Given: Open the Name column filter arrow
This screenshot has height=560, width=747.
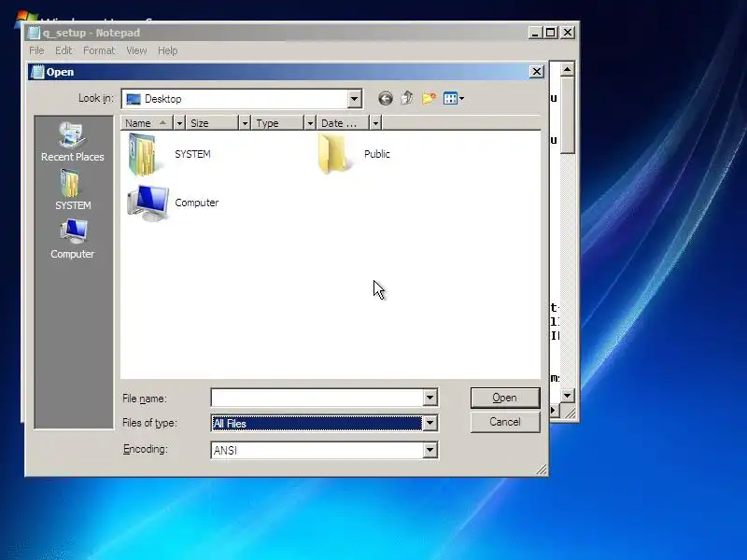Looking at the screenshot, I should point(179,123).
